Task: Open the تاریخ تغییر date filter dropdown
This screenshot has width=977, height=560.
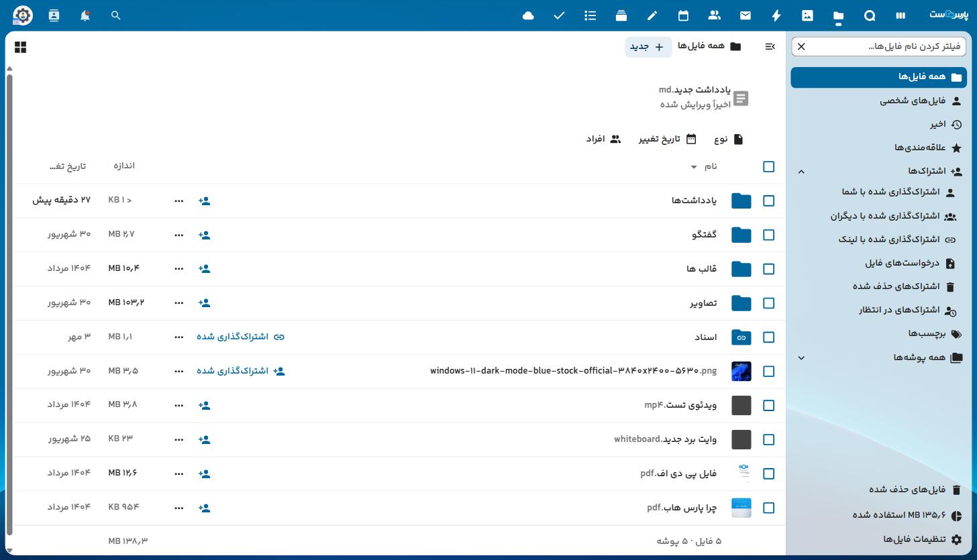Action: pos(668,139)
